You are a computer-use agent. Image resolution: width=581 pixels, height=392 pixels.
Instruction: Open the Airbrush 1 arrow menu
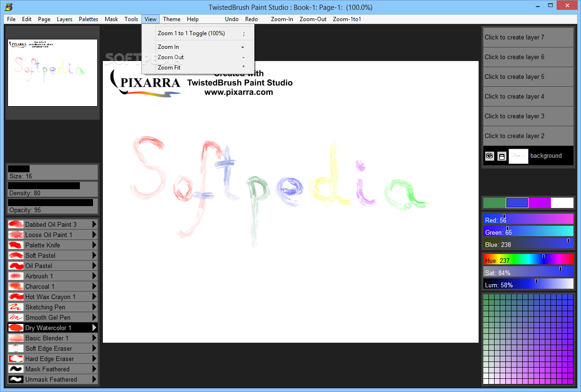[94, 276]
